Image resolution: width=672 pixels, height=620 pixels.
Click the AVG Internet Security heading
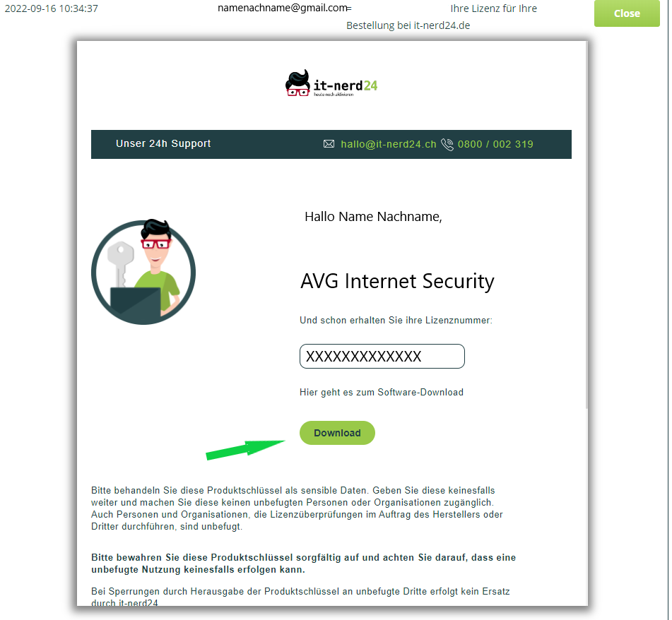(397, 282)
